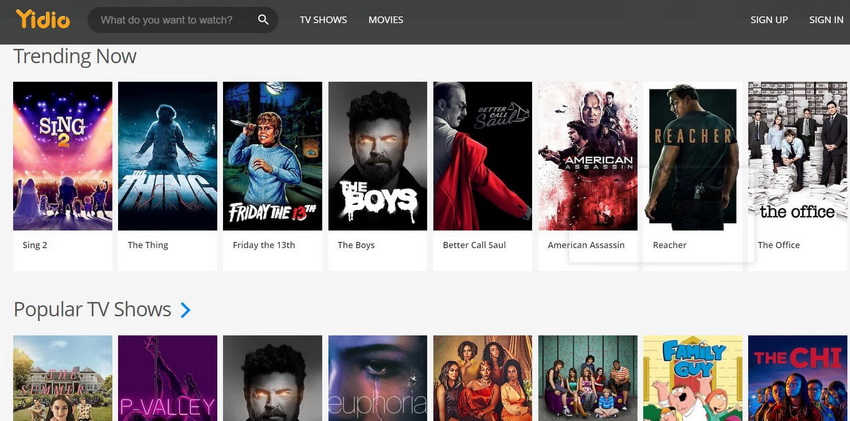Open the four women in dresses poster
This screenshot has height=421, width=850.
482,378
